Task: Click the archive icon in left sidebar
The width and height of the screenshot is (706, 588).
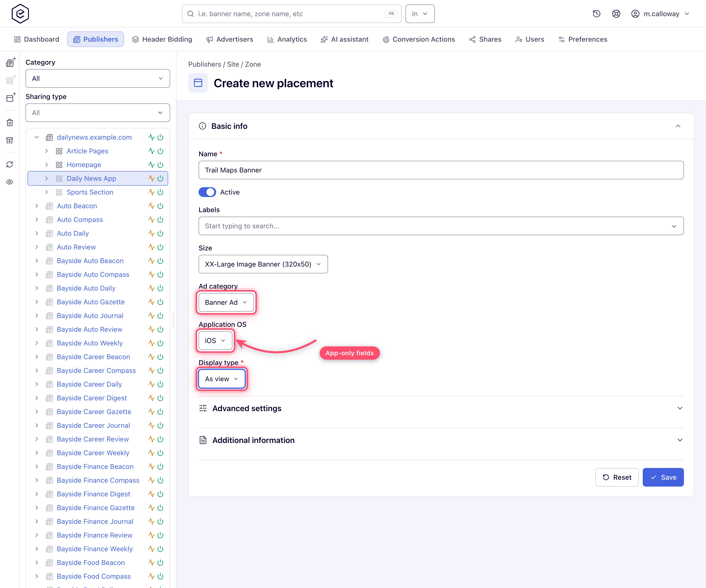Action: [10, 140]
